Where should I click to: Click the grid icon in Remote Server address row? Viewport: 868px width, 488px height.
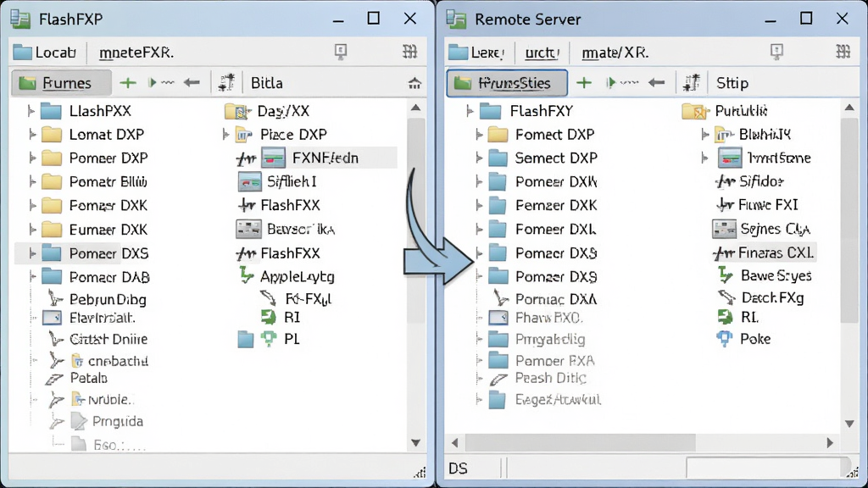843,52
